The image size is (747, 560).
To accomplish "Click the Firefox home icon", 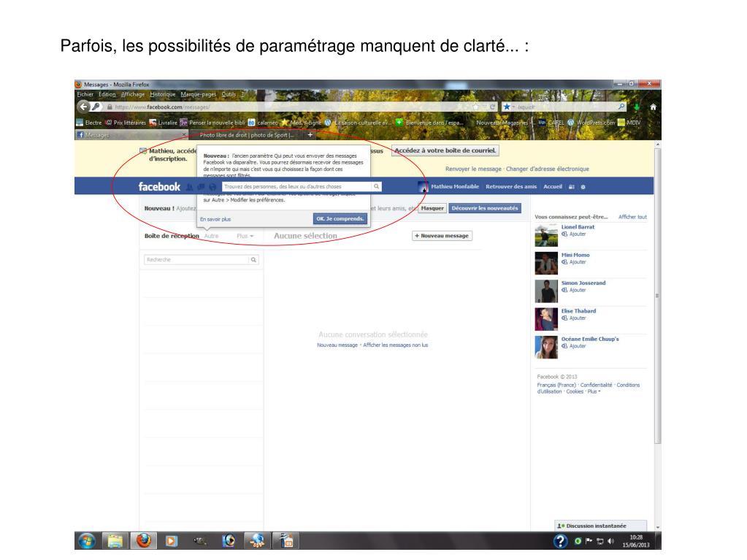I will [x=653, y=107].
